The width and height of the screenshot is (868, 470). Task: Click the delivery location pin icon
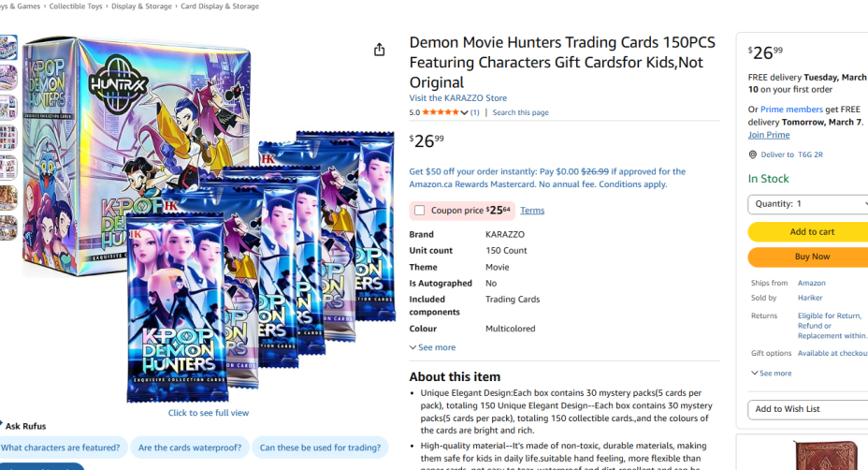click(x=752, y=154)
